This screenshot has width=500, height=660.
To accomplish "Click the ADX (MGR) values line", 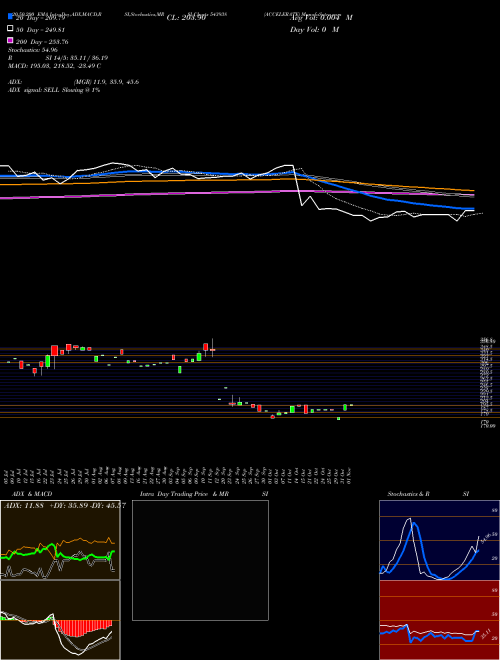I will [74, 82].
